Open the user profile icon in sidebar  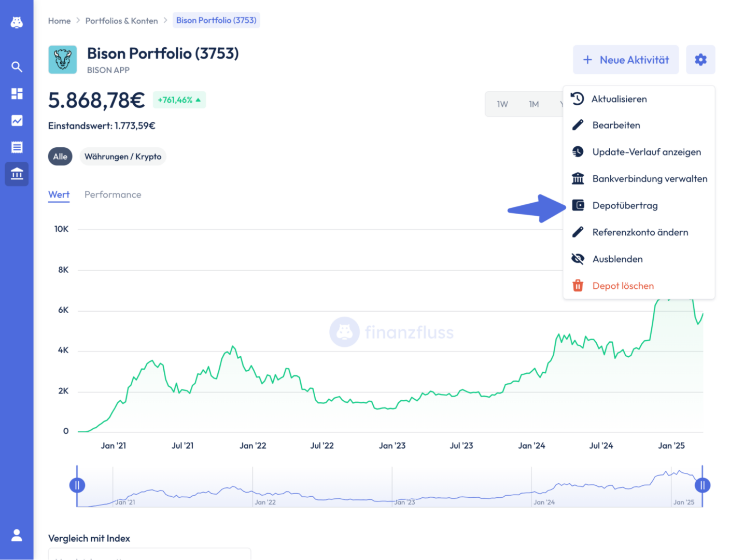[x=17, y=535]
